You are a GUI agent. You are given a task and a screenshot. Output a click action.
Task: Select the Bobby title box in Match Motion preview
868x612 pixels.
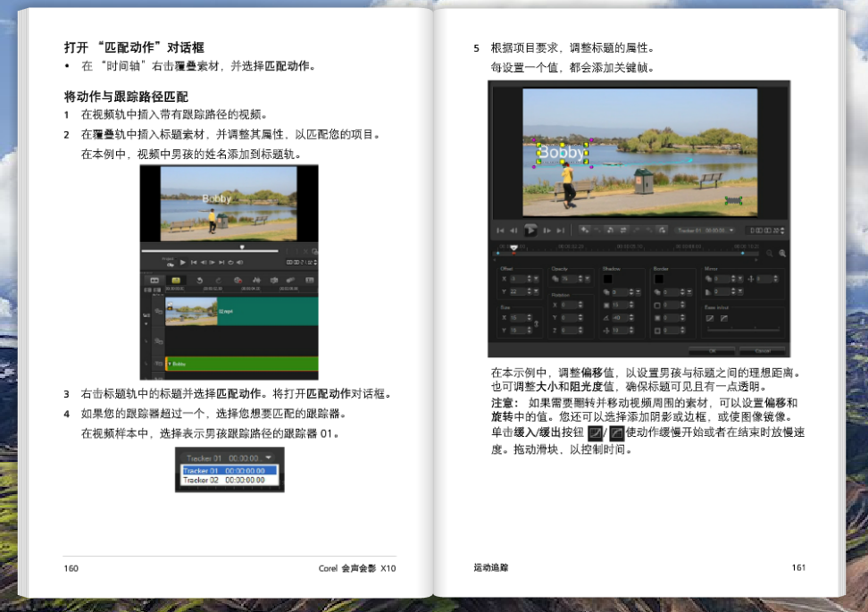[562, 152]
